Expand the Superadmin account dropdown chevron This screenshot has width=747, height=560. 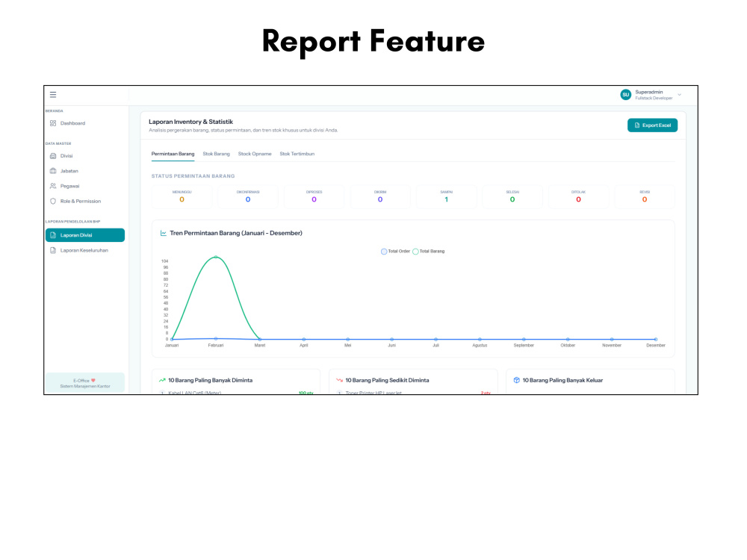679,95
